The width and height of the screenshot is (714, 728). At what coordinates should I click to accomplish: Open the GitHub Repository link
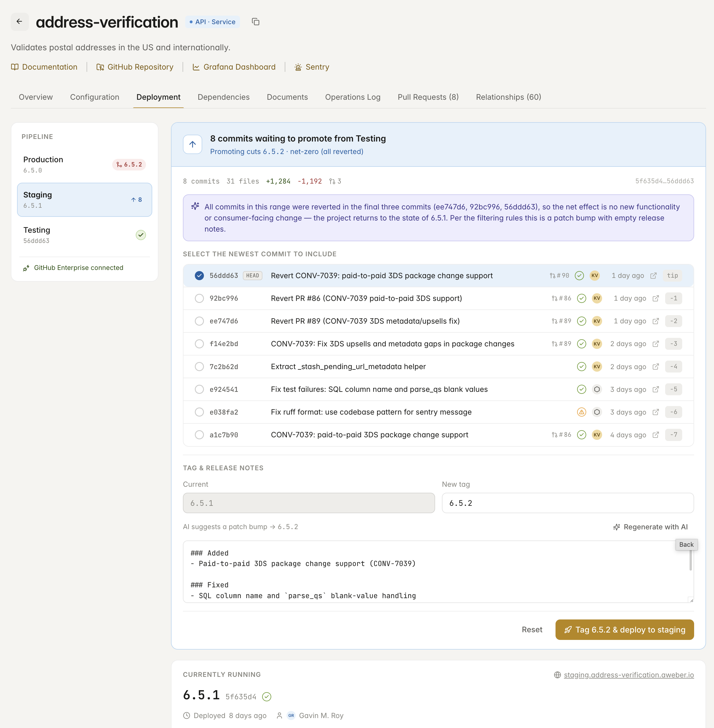[x=135, y=67]
